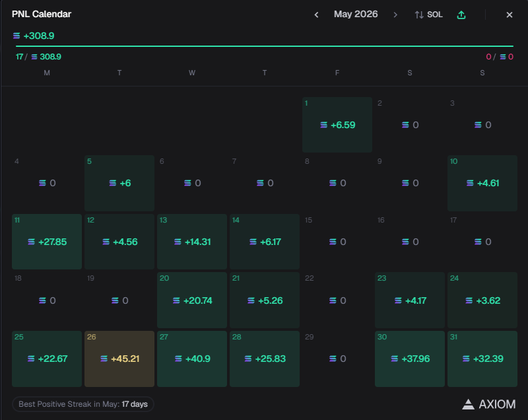Open day 31 cell showing +32.39
528x420 pixels.
482,359
